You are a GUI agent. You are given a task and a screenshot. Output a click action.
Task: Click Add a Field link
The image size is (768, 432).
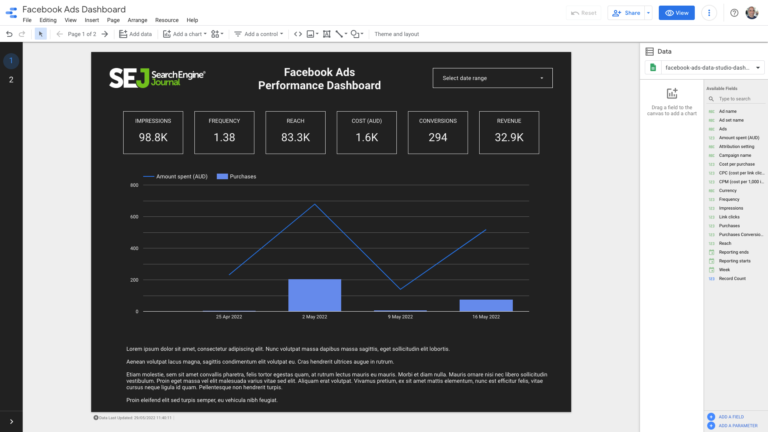click(731, 417)
